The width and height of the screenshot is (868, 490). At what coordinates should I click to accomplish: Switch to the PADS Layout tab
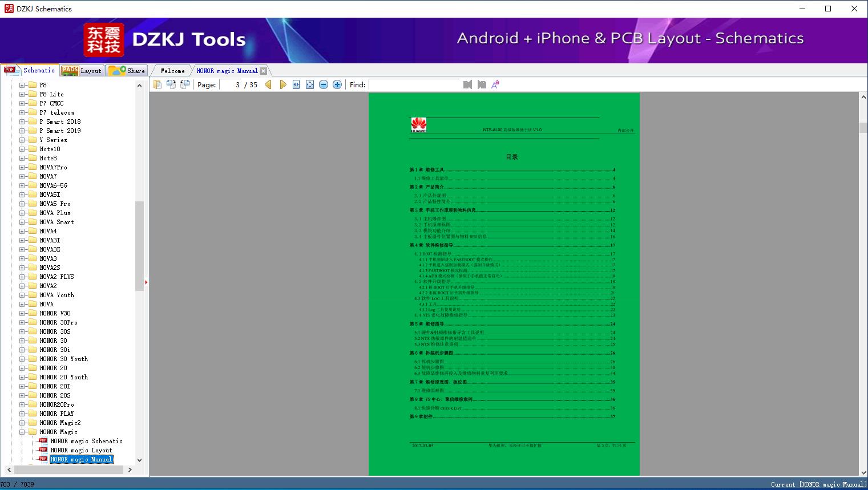tap(82, 71)
